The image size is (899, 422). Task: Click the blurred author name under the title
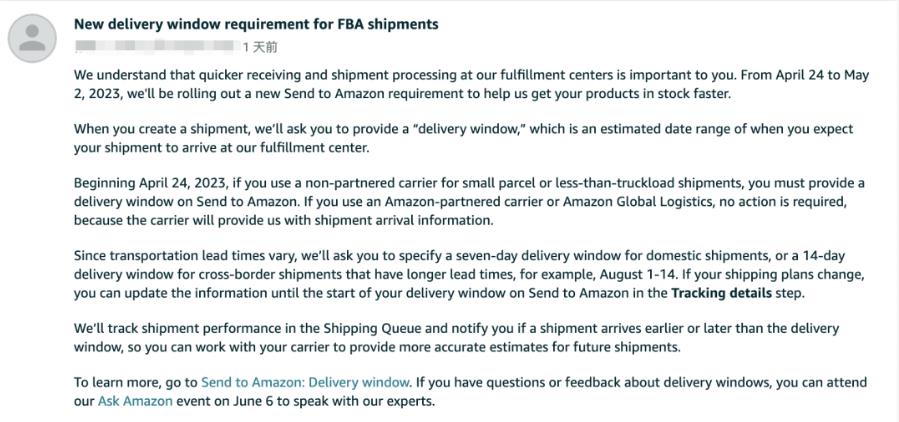click(155, 47)
